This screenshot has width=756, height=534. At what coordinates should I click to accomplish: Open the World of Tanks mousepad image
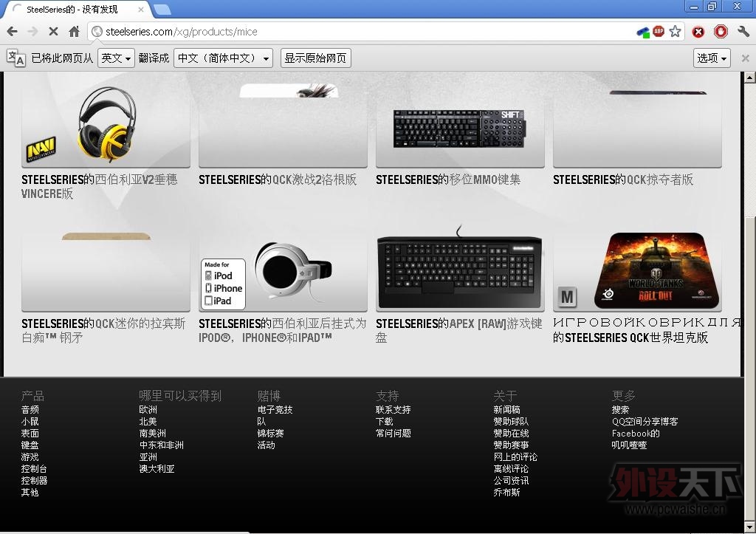[656, 270]
